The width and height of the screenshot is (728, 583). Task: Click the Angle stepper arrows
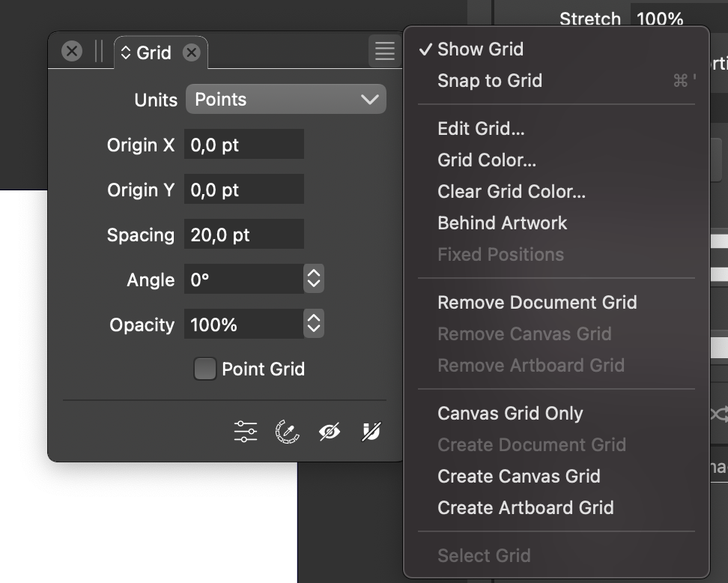[x=314, y=280]
